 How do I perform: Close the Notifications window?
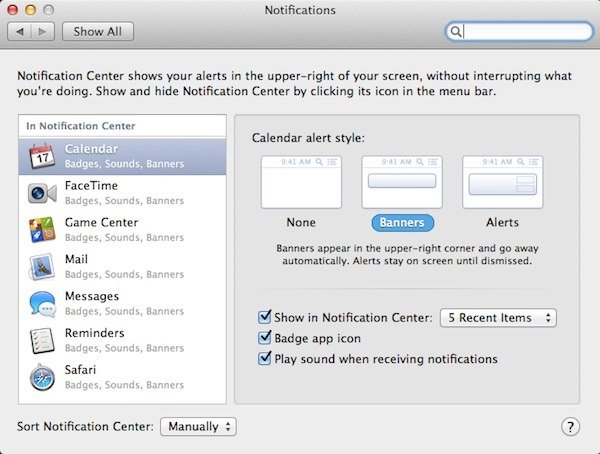[x=13, y=10]
